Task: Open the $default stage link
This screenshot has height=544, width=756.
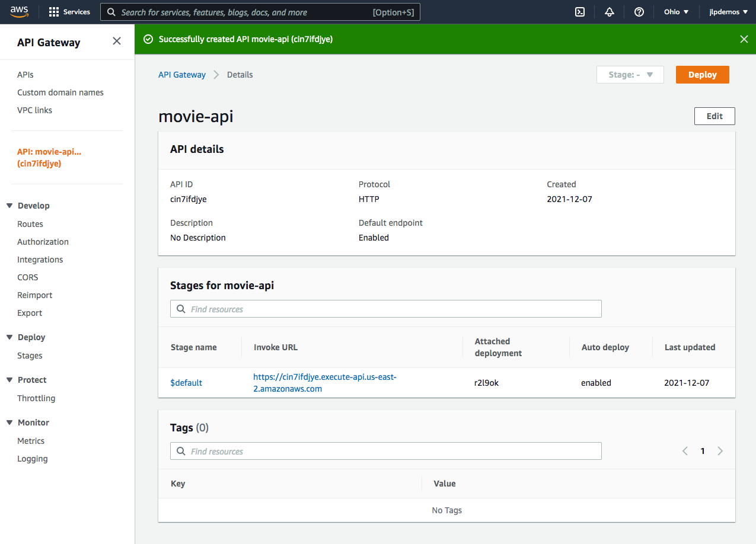Action: 186,383
